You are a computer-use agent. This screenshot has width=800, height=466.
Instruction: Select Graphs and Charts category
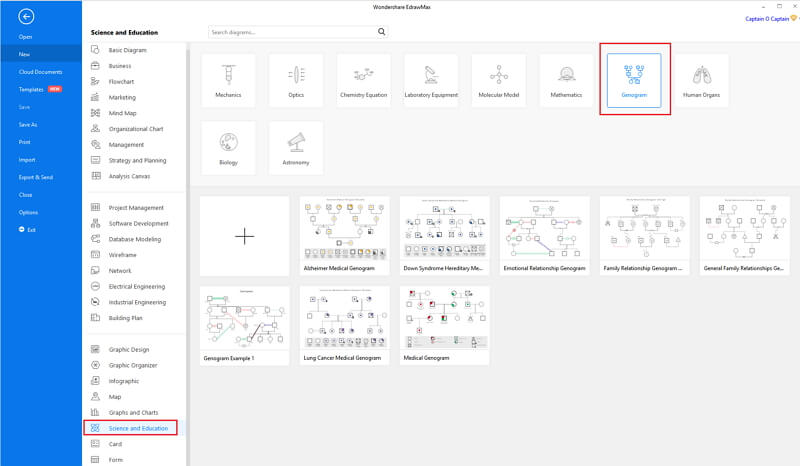pos(134,412)
